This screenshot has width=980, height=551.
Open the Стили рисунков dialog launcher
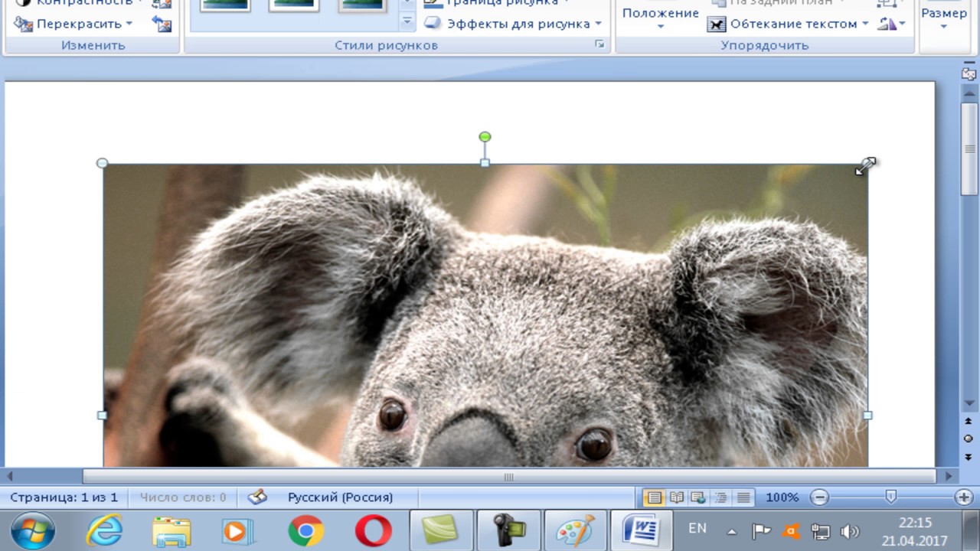599,45
